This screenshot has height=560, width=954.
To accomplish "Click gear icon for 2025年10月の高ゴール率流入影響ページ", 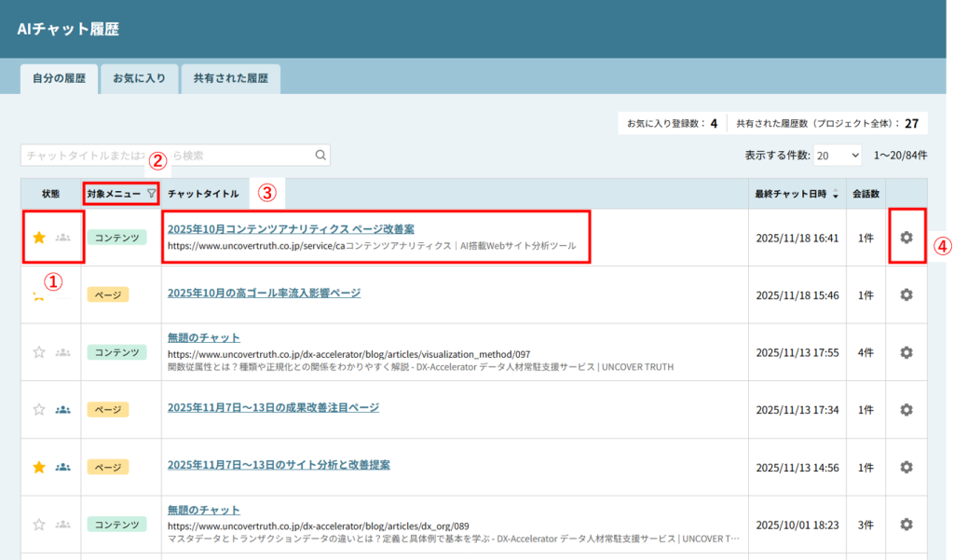I will [x=906, y=294].
